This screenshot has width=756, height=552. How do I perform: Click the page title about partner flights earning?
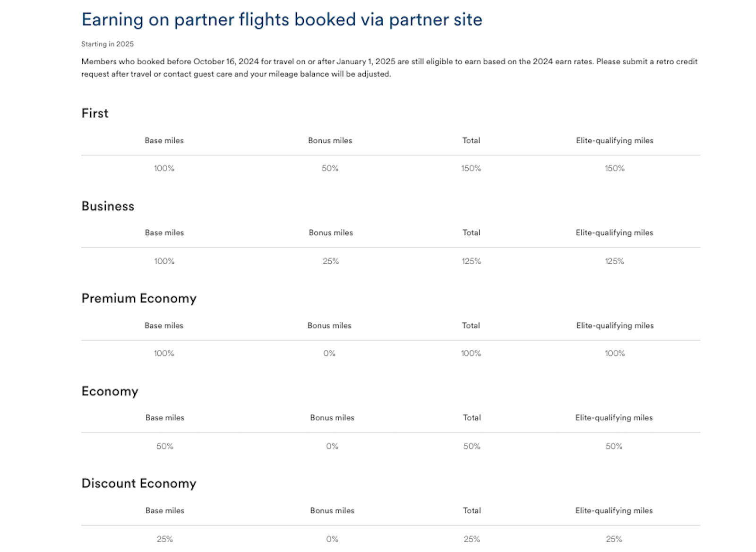click(282, 20)
